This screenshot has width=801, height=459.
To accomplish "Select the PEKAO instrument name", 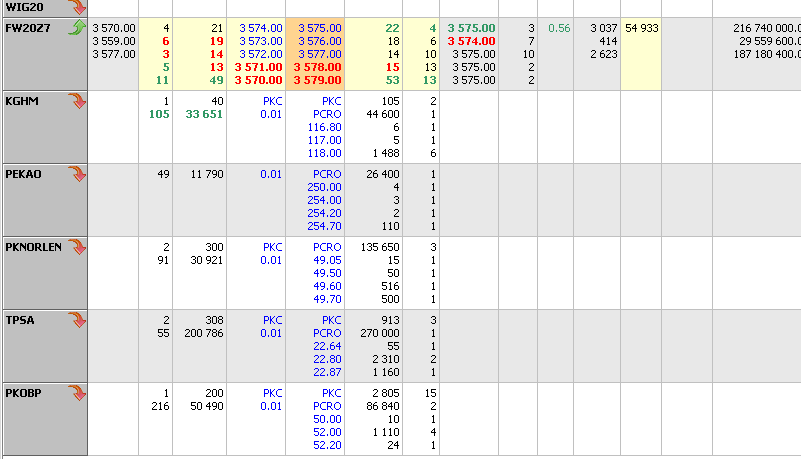I will (25, 174).
